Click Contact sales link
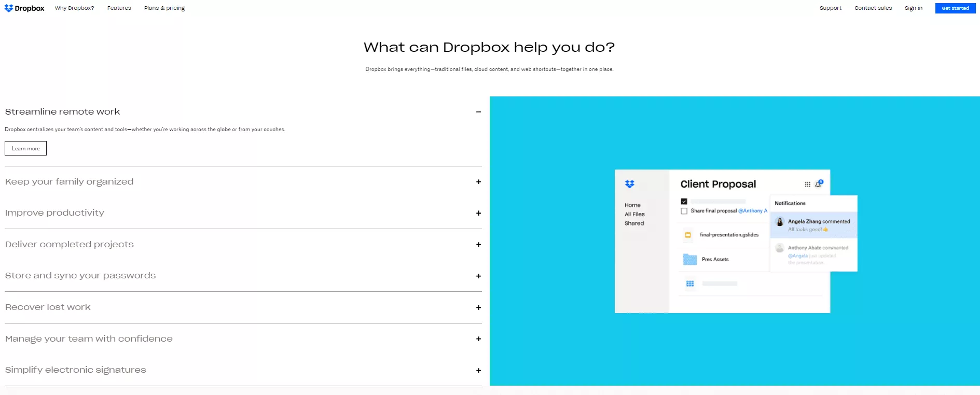The image size is (980, 395). coord(873,8)
